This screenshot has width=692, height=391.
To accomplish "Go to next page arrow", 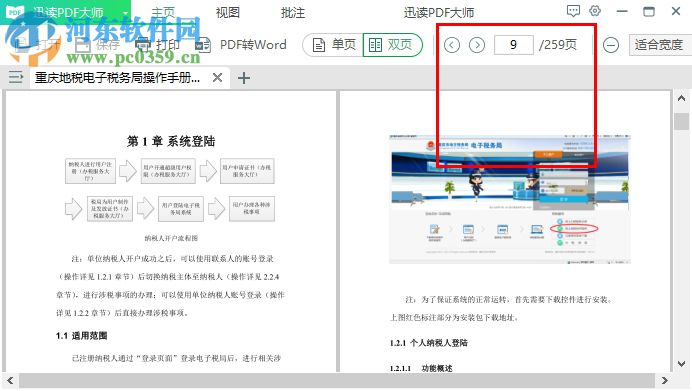I will coord(477,45).
